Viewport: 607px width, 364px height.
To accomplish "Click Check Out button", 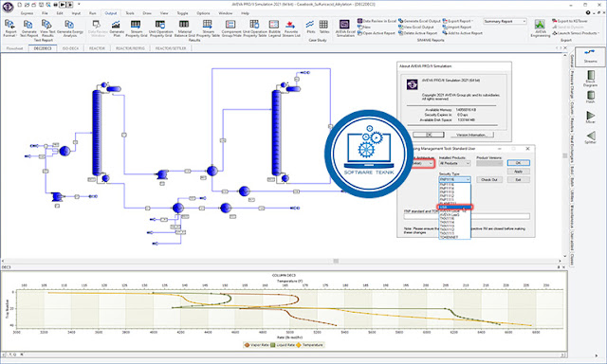I will 489,179.
